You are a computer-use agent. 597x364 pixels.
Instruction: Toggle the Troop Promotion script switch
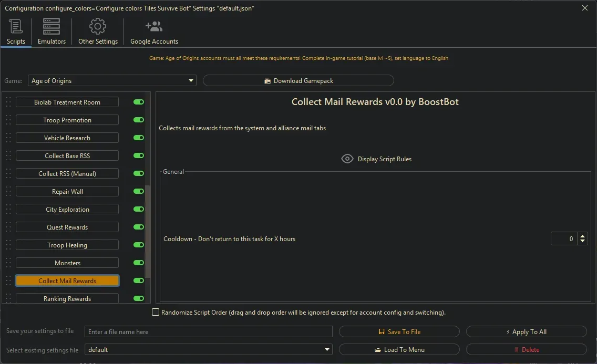click(138, 120)
